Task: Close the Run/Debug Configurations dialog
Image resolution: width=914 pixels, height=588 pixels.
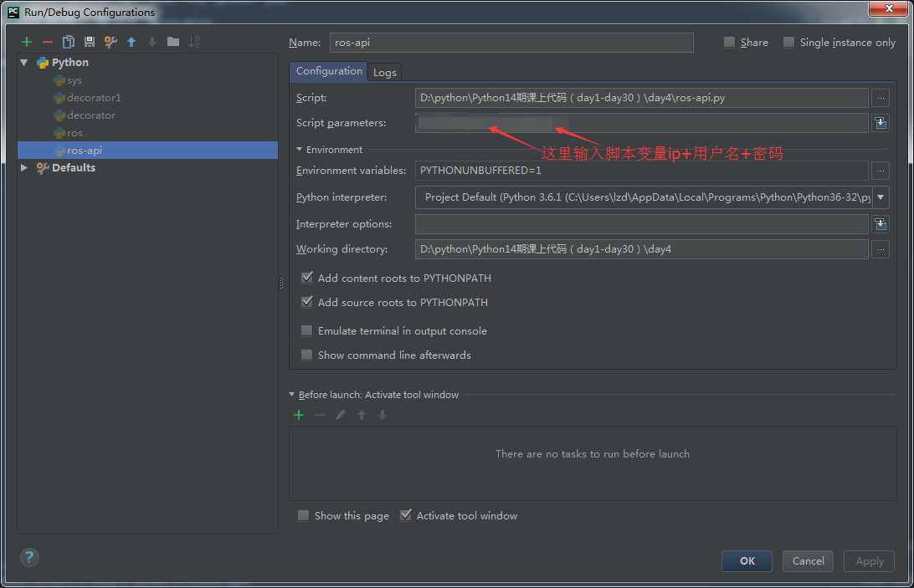Action: [x=888, y=8]
